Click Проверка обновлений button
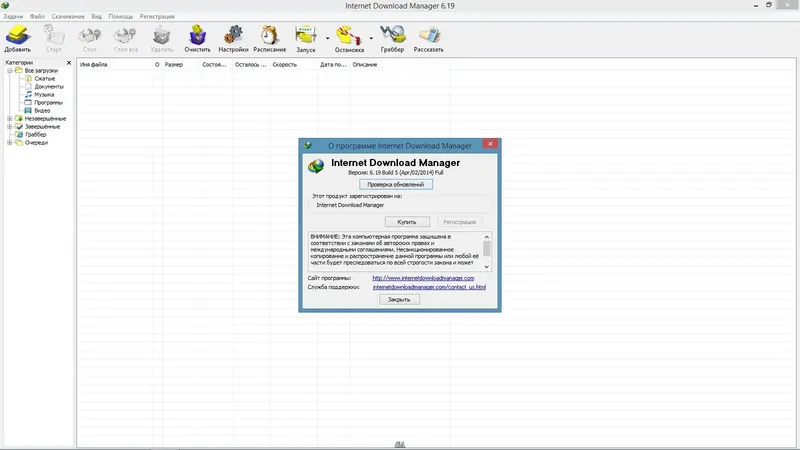The image size is (800, 450). (395, 184)
